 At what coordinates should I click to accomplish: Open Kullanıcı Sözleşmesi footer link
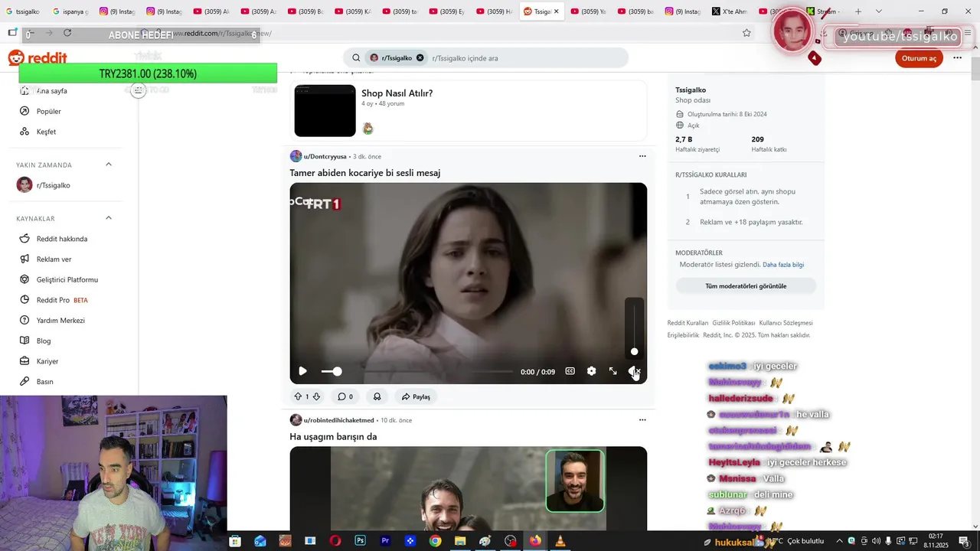tap(786, 323)
